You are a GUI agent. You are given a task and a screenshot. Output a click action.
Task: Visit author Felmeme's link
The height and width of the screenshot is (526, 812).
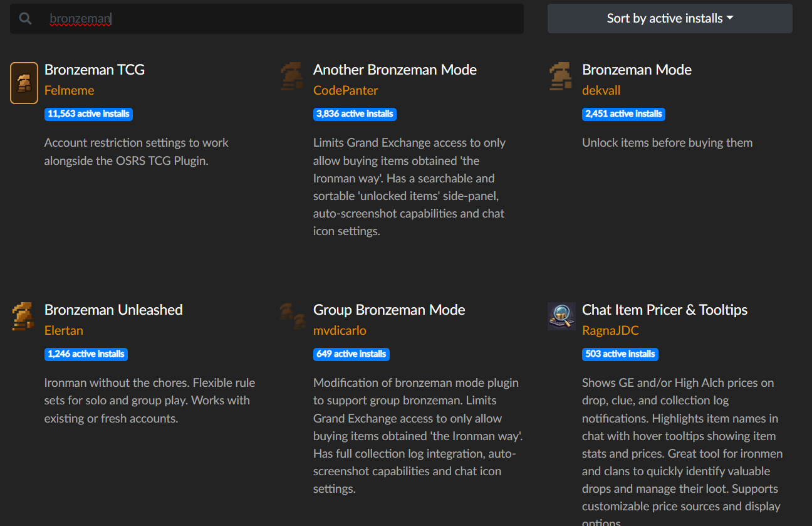[x=69, y=90]
